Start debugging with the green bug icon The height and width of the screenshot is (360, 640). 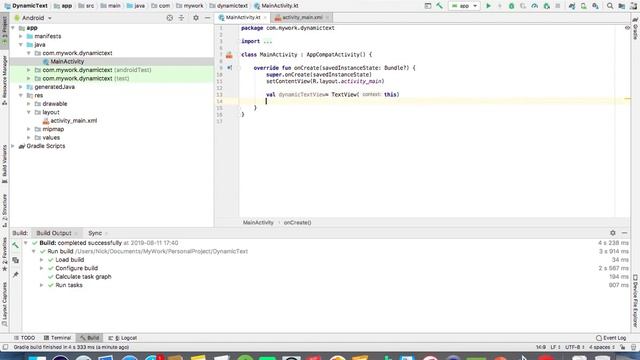click(x=511, y=6)
